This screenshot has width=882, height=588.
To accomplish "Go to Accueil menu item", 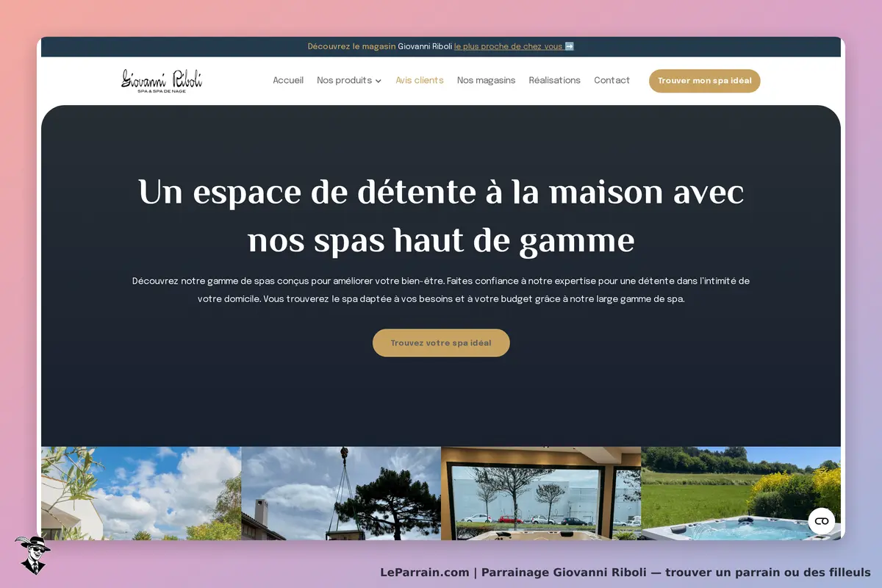I will click(x=288, y=81).
